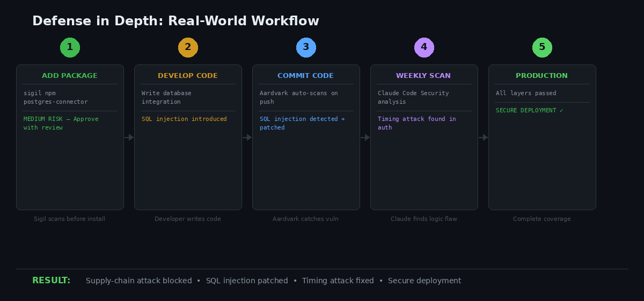644x301 pixels.
Task: Select the blue step 3 circle
Action: click(306, 47)
